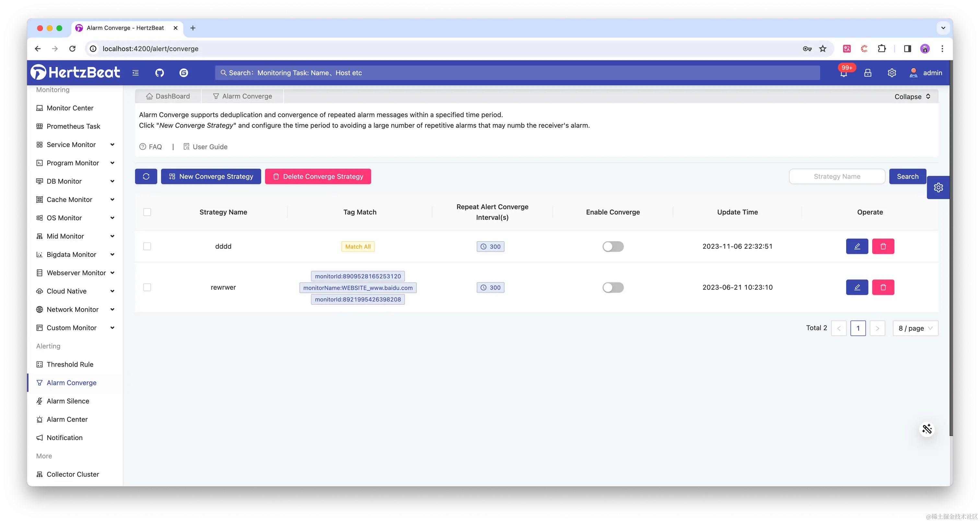Toggle Enable Converge switch for rewrwer

tap(613, 288)
